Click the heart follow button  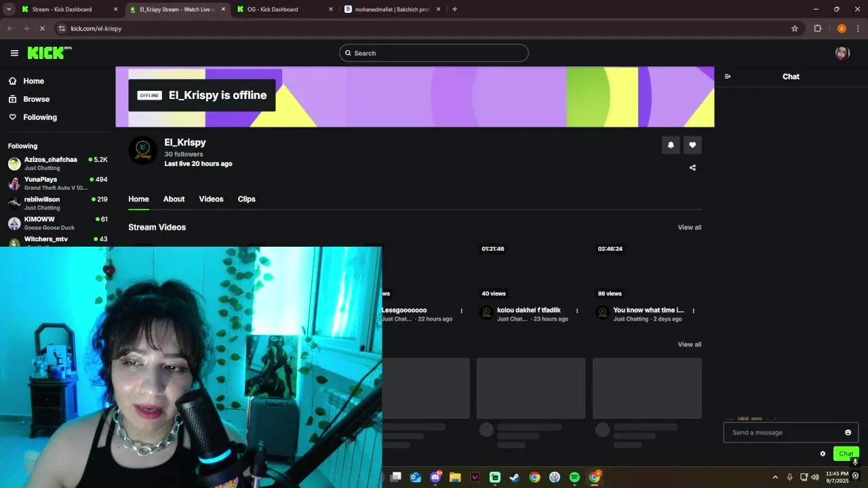tap(692, 144)
